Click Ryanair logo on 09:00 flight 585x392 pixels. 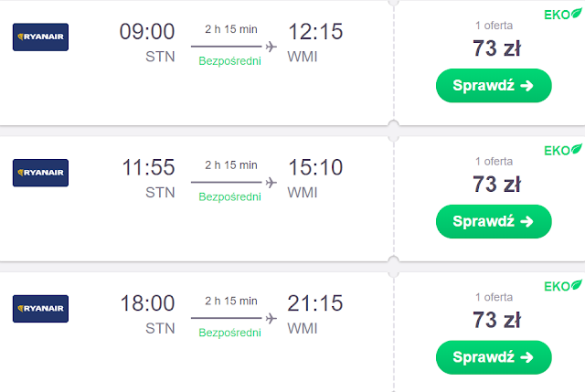[x=40, y=37]
